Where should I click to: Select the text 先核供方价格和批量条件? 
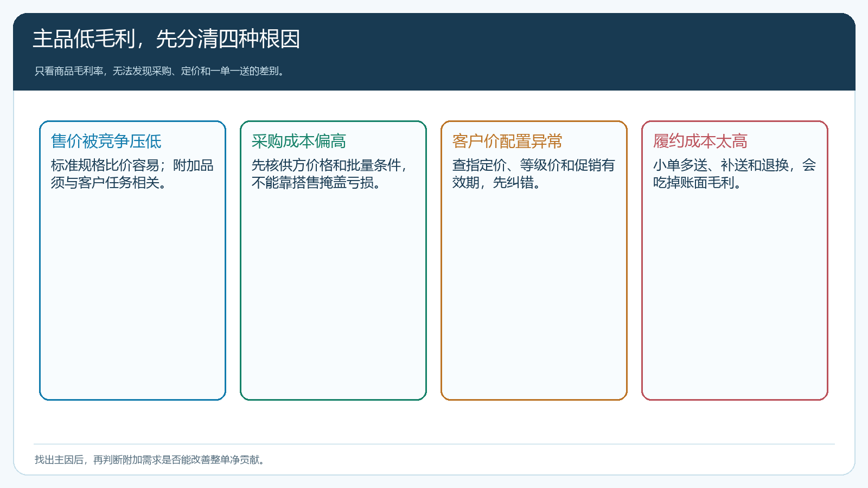pyautogui.click(x=325, y=165)
